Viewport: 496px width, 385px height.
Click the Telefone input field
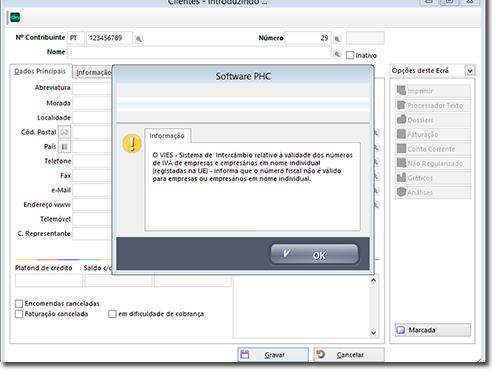pyautogui.click(x=92, y=161)
